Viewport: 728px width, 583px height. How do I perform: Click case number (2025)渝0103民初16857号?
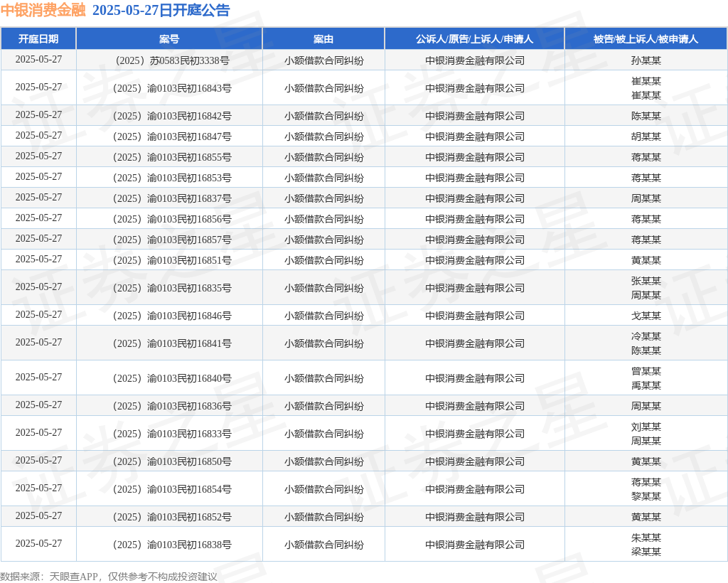[x=172, y=240]
